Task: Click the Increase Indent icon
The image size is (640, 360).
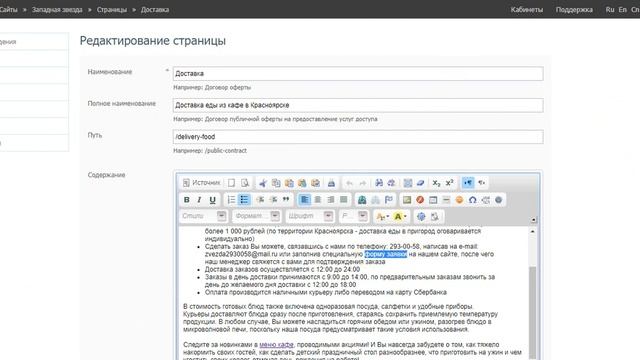Action: click(273, 200)
